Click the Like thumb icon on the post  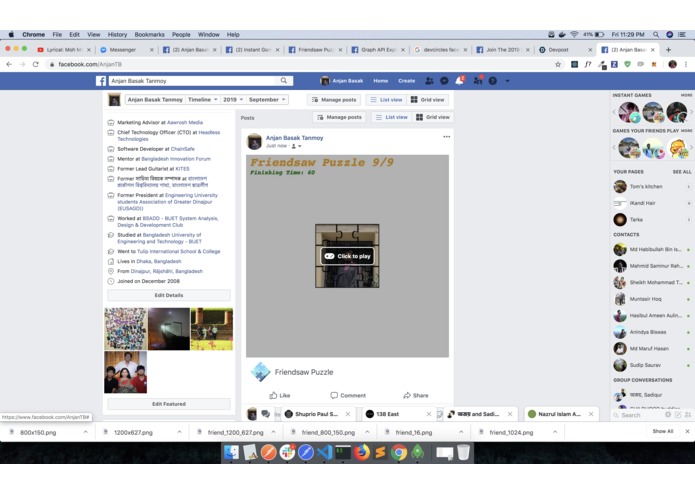pyautogui.click(x=273, y=395)
